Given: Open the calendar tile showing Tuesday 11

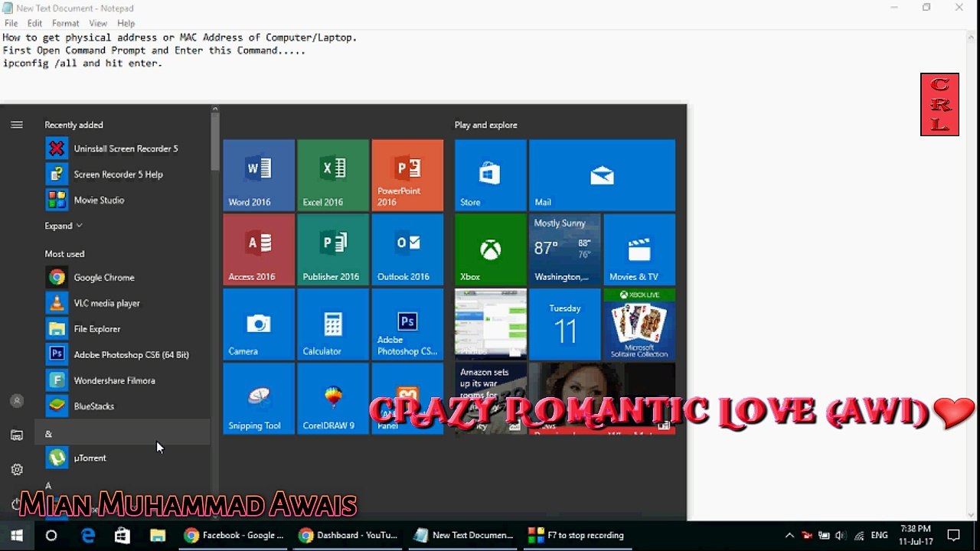Looking at the screenshot, I should [x=565, y=324].
